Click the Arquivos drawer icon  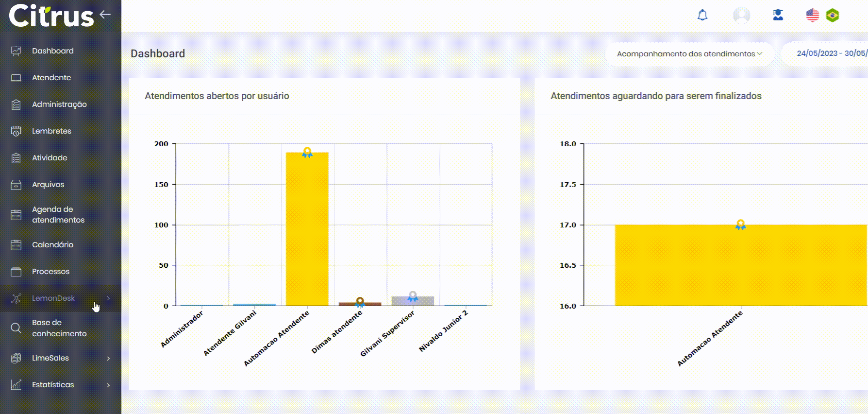click(16, 185)
